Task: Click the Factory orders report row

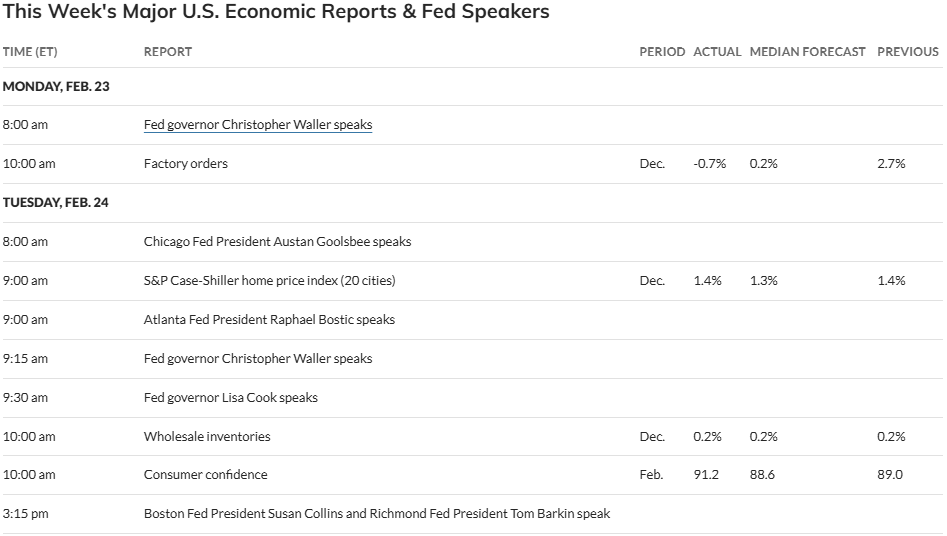Action: tap(186, 164)
